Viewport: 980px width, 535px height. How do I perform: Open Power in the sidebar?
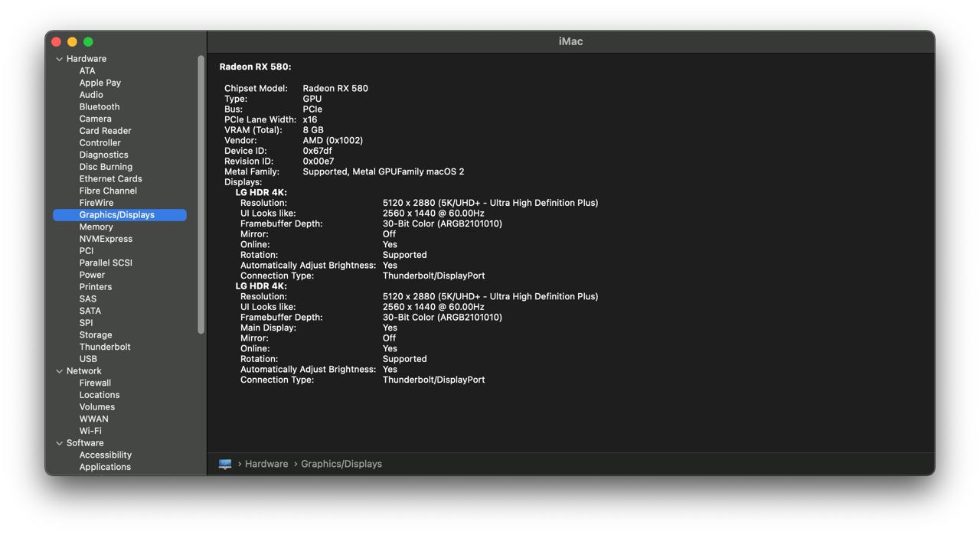[92, 275]
